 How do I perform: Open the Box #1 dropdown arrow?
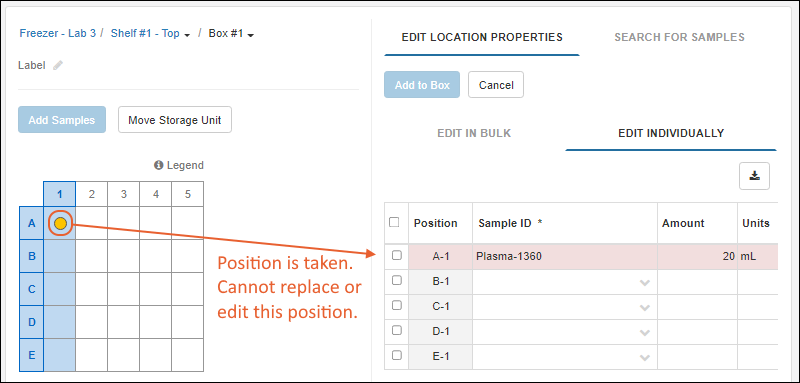click(251, 35)
